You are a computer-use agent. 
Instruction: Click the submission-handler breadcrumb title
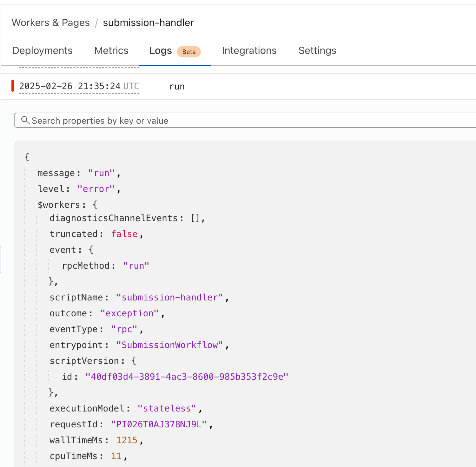point(148,23)
